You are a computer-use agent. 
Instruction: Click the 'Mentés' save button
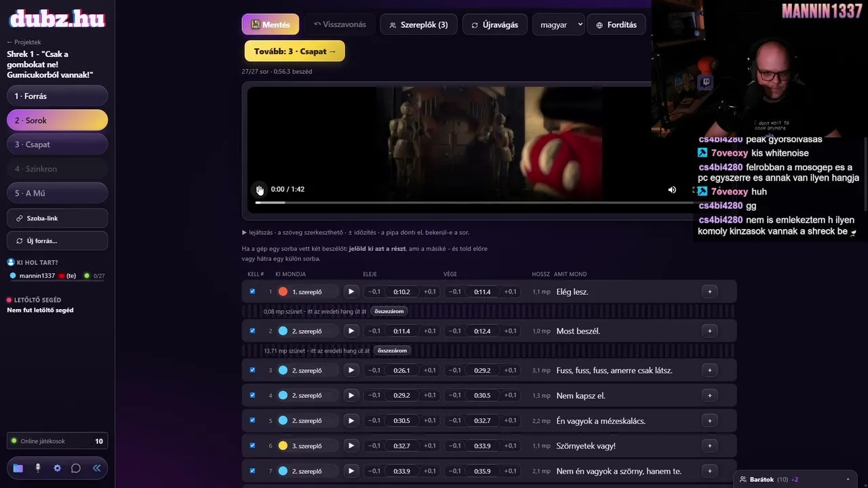coord(270,24)
